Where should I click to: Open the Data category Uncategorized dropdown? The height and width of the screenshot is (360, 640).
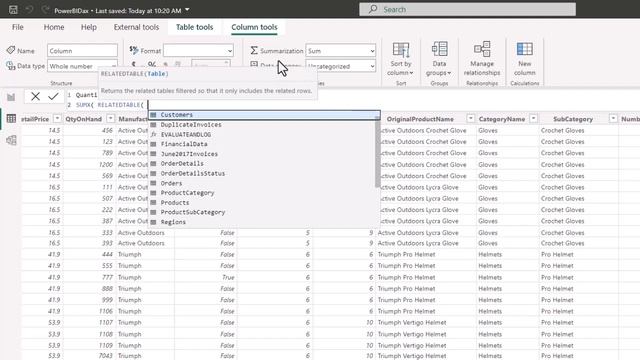(x=340, y=66)
